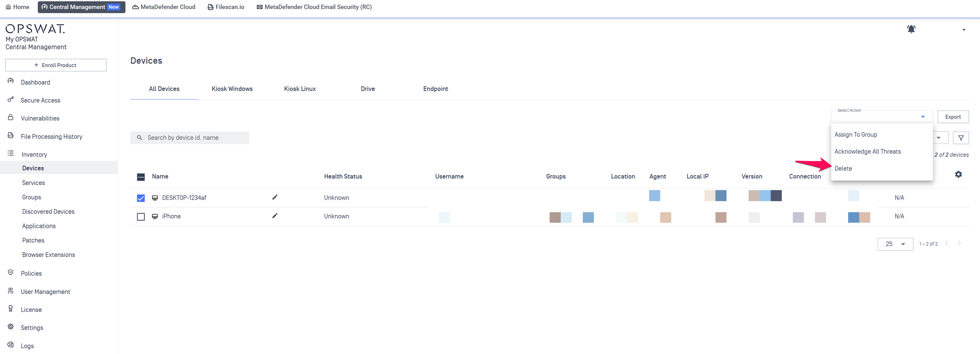Go to next page arrow
Viewport: 980px width, 354px height.
959,243
